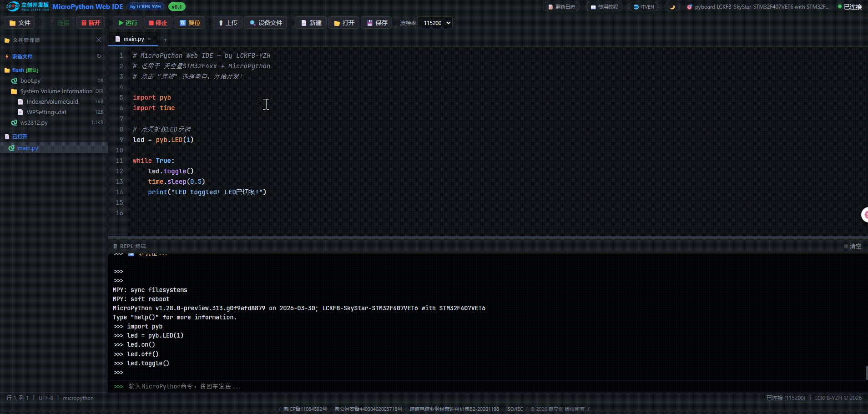The image size is (868, 414).
Task: Create a new file with 新建
Action: 311,23
